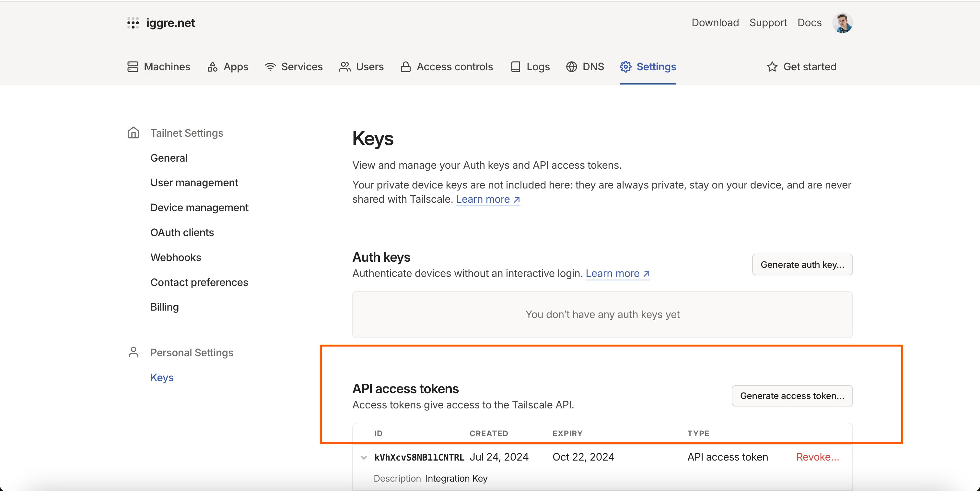Open the Support link
The height and width of the screenshot is (491, 980).
[x=768, y=23]
